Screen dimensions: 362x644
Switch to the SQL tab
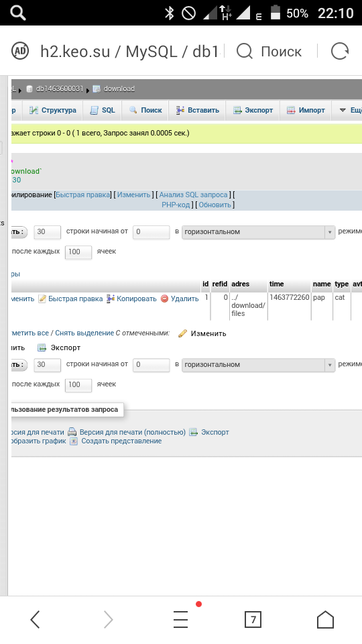(x=103, y=110)
